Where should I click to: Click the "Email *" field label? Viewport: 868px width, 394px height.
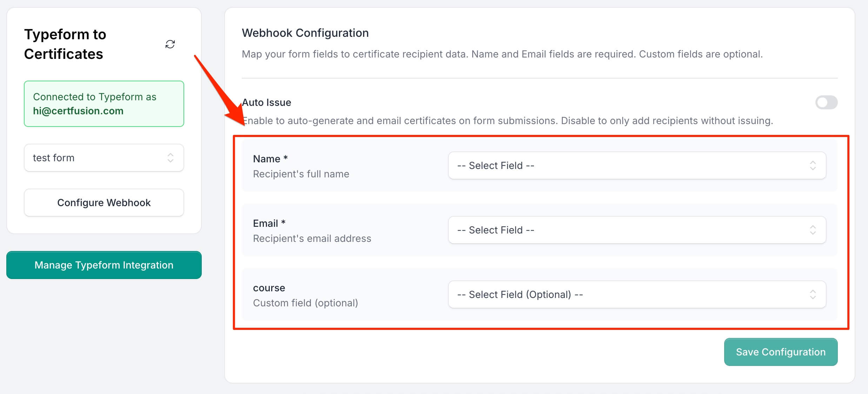pyautogui.click(x=269, y=223)
